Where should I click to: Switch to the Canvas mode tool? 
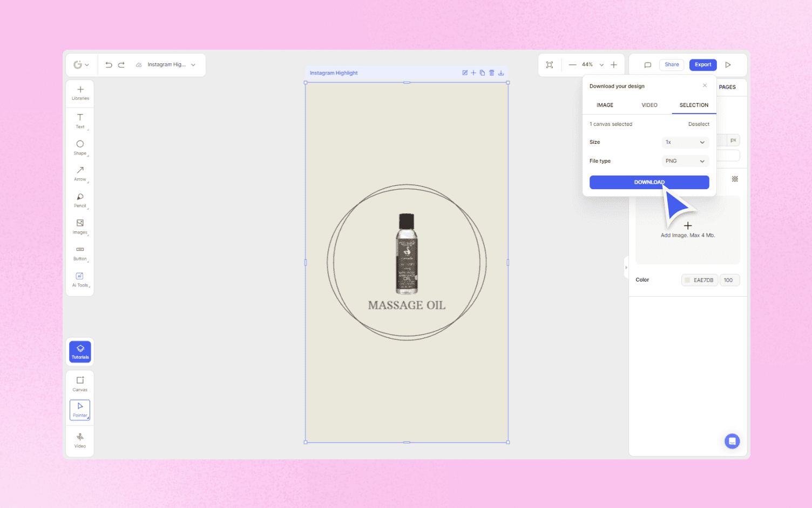80,383
